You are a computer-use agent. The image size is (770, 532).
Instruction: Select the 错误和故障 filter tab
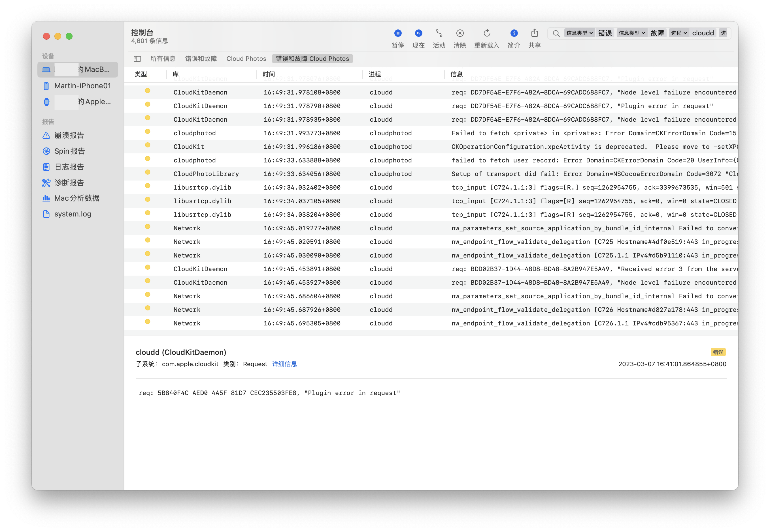(201, 59)
